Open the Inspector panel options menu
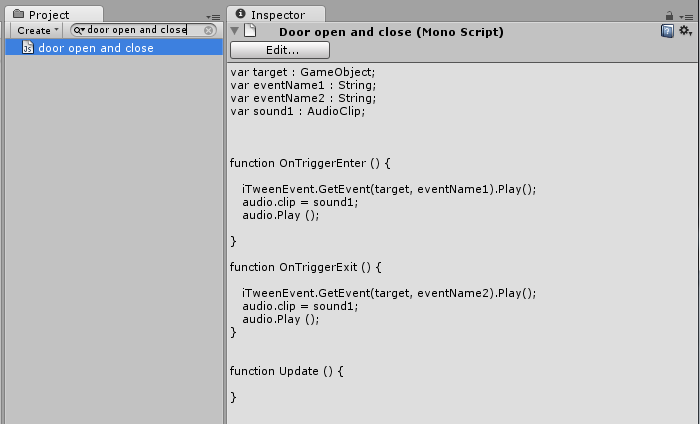The image size is (700, 424). [688, 17]
